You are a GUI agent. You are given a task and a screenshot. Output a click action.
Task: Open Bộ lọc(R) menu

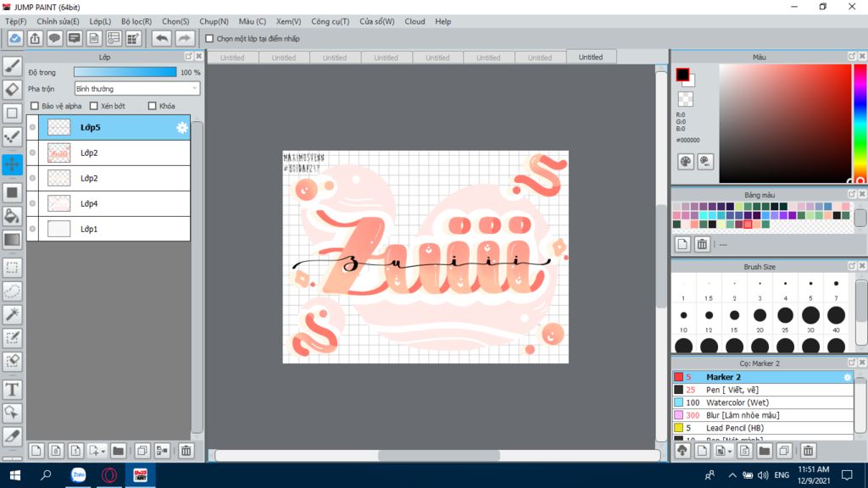(136, 21)
